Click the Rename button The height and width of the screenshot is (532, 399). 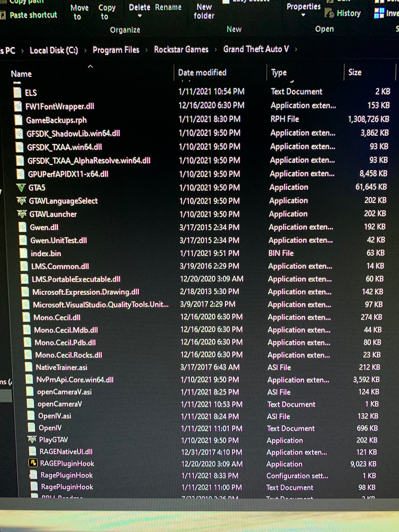tap(168, 7)
